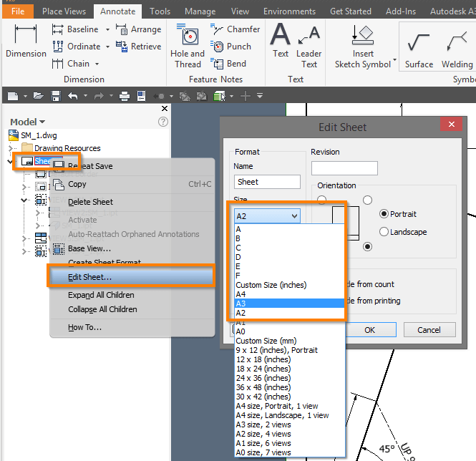Select the Portrait radio button
Screen dimensions: 476x461
[x=384, y=214]
